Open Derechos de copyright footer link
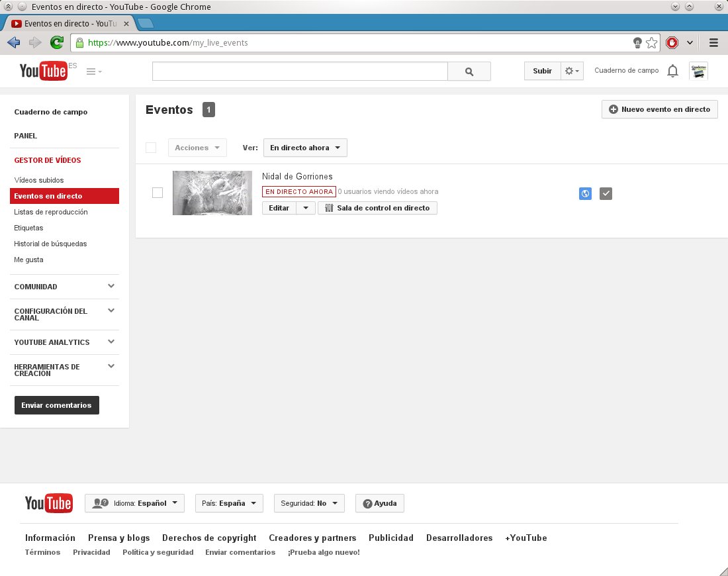Image resolution: width=728 pixels, height=576 pixels. tap(209, 538)
